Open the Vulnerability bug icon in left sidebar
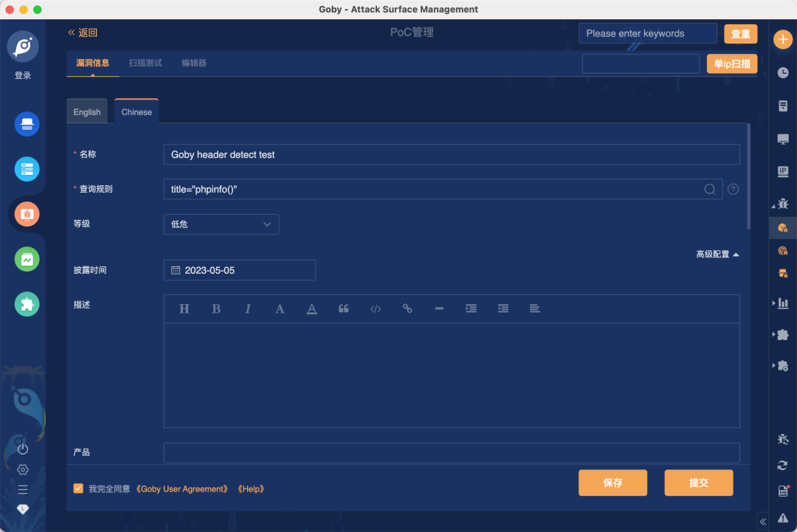The width and height of the screenshot is (797, 532). tap(27, 214)
